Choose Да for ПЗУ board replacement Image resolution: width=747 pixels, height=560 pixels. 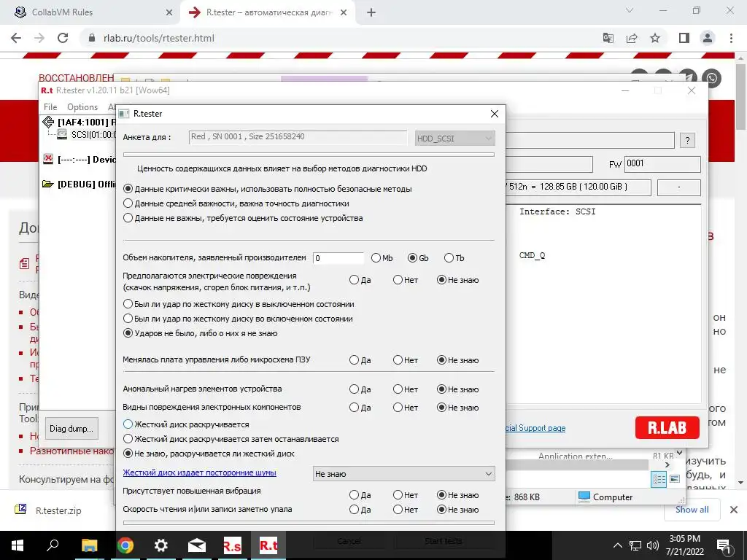[354, 360]
